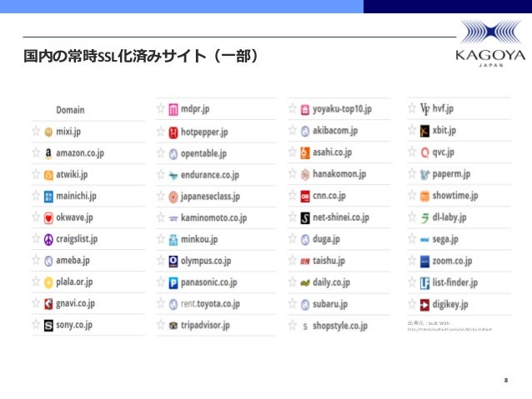
Task: Click the plala.or.jp favicon
Action: point(48,282)
